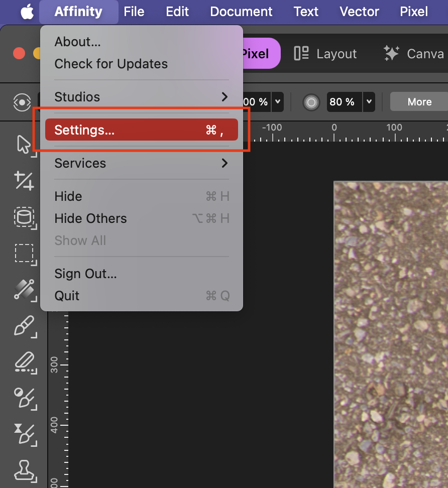Open the 80 % value dropdown arrow

point(369,102)
